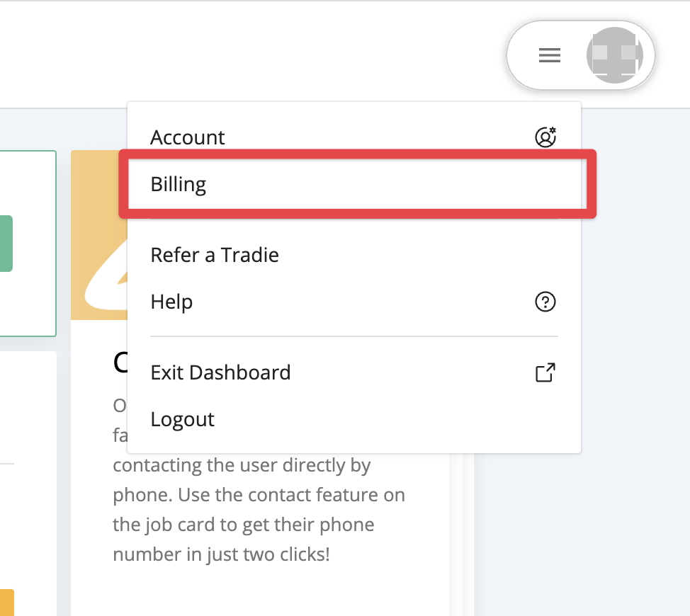Click the white panel below green-outlined card

[28, 496]
